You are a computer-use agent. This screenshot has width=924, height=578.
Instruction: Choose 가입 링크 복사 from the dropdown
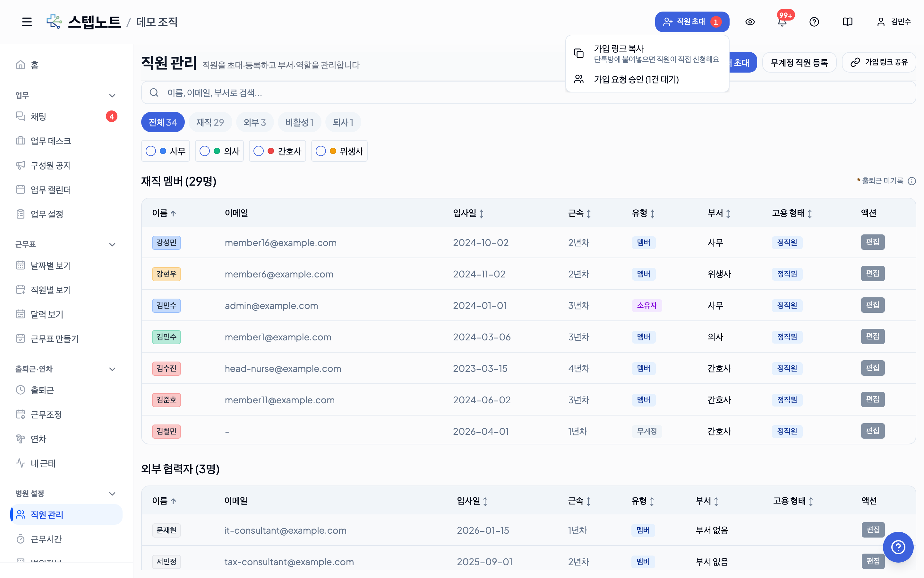coord(647,53)
